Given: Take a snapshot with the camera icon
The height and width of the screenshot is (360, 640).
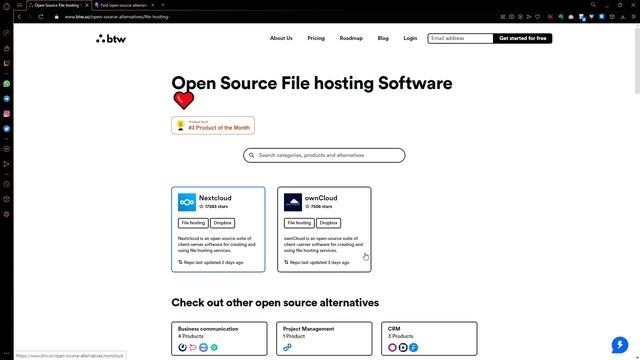Looking at the screenshot, I should pyautogui.click(x=511, y=17).
